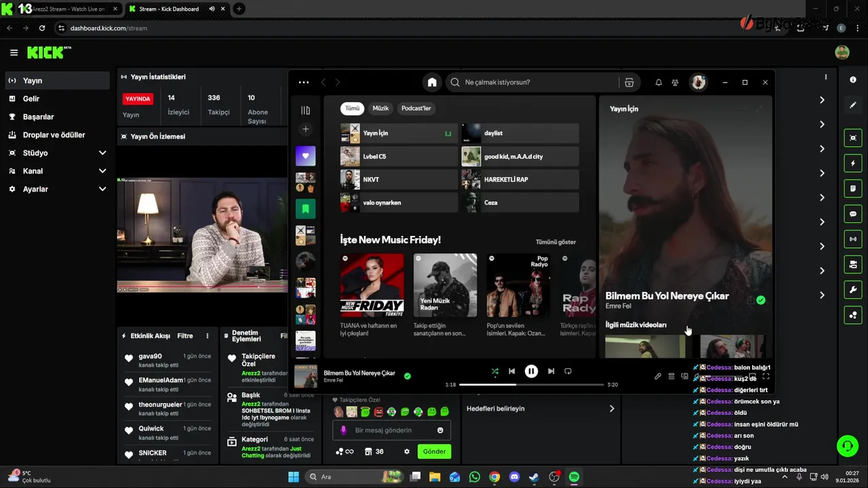The image size is (868, 488).
Task: Click Kick info icon in right rail
Action: (853, 80)
